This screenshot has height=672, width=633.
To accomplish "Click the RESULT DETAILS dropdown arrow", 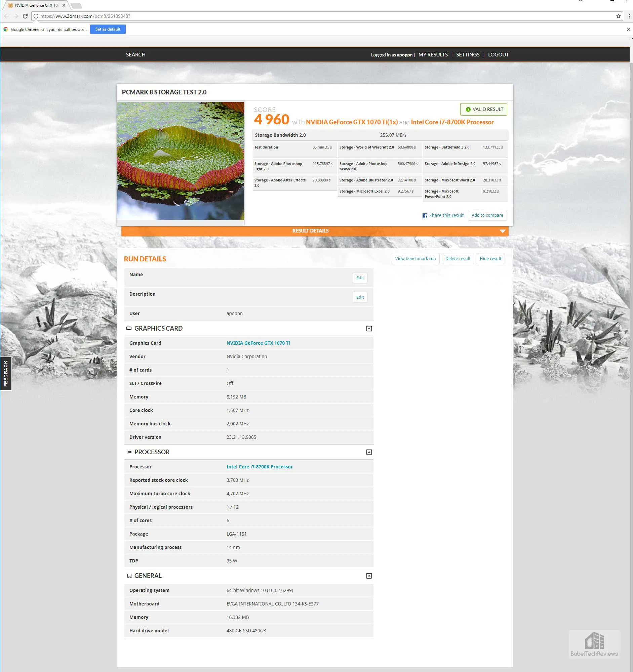I will [x=503, y=231].
